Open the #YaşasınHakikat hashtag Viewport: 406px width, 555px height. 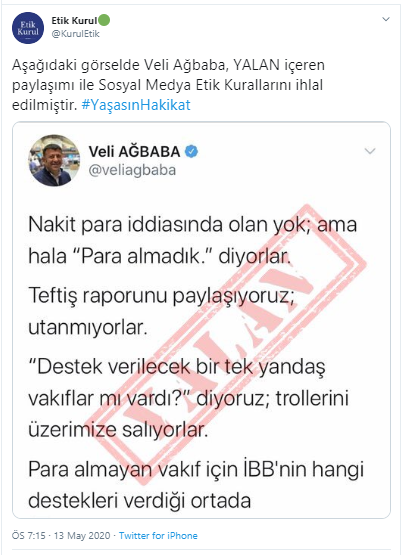pos(136,105)
